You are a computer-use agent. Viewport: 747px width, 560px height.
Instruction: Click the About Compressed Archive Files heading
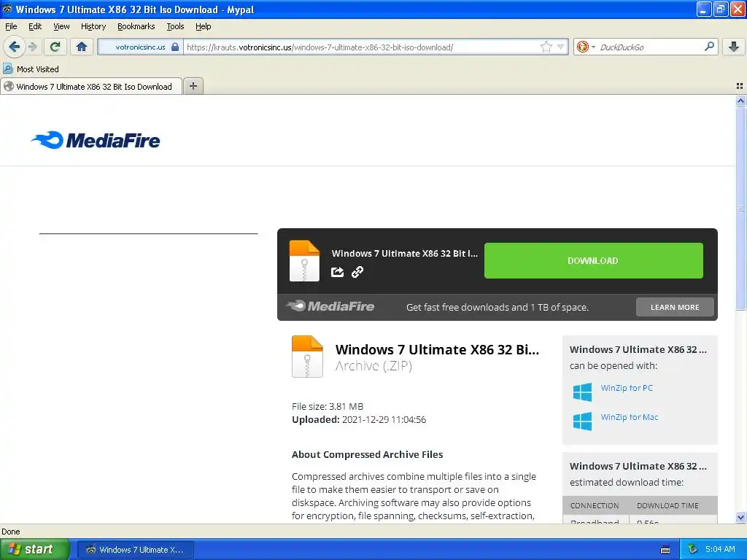tap(368, 454)
